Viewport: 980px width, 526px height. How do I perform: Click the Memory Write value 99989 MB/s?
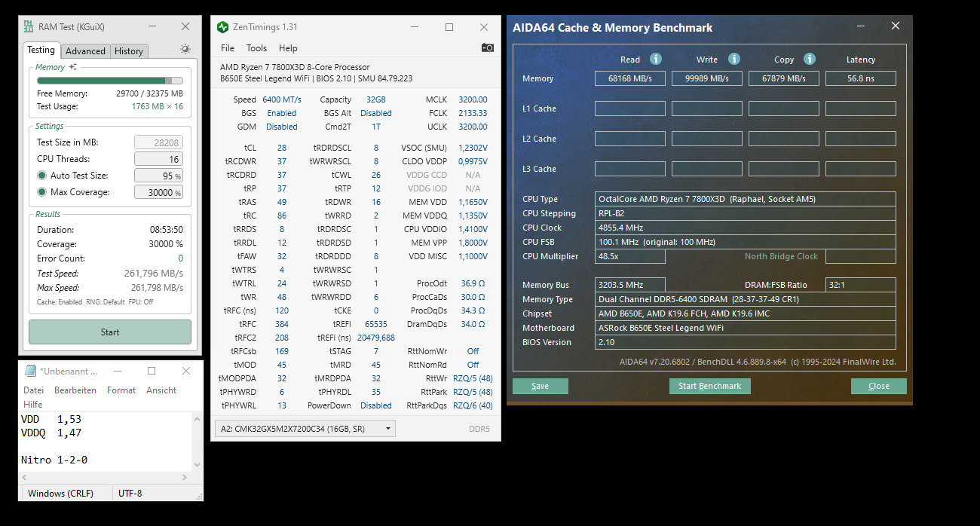pos(707,78)
